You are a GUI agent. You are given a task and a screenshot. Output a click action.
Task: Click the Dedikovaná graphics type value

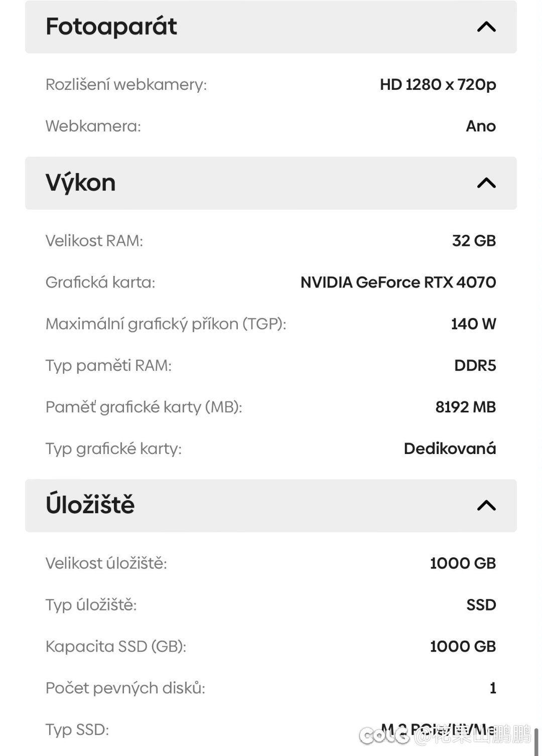point(450,448)
